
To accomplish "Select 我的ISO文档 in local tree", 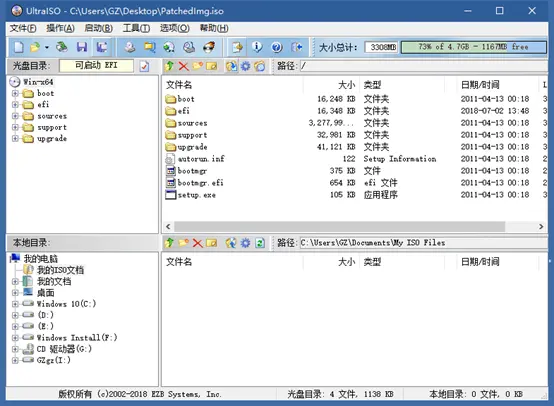I will click(x=60, y=270).
